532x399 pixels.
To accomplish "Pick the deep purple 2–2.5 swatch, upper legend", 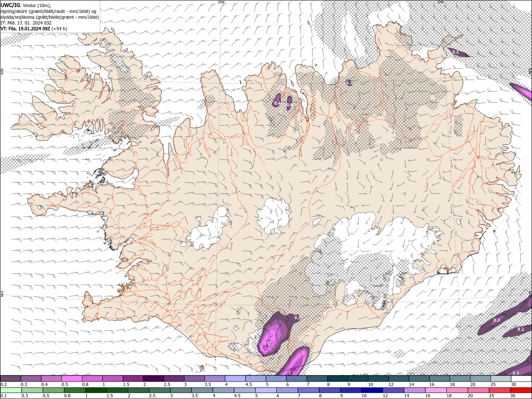I will click(x=153, y=379).
